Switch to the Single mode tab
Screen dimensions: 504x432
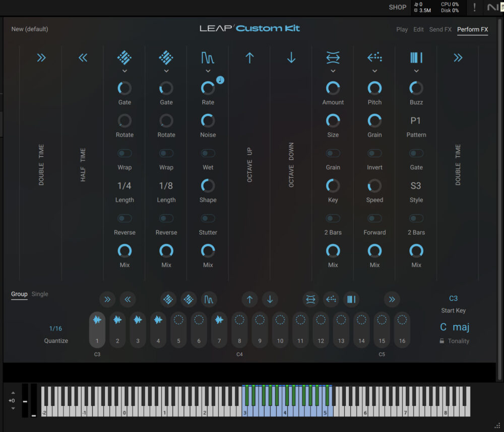[40, 294]
